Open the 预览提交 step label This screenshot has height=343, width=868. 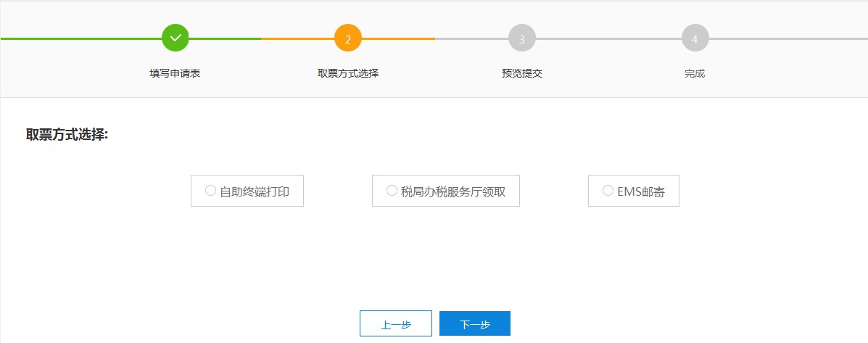point(522,73)
